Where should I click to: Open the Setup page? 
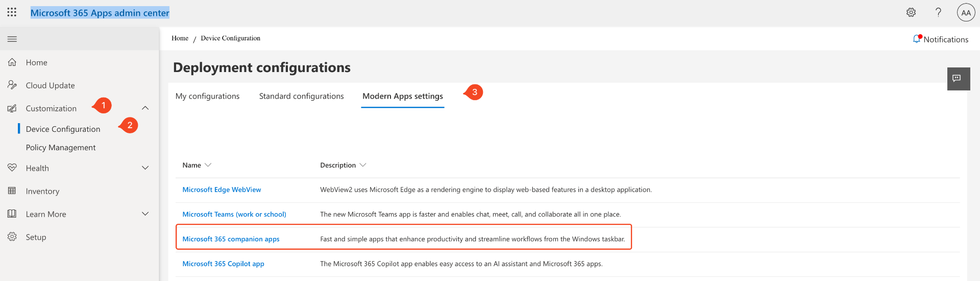pyautogui.click(x=36, y=237)
